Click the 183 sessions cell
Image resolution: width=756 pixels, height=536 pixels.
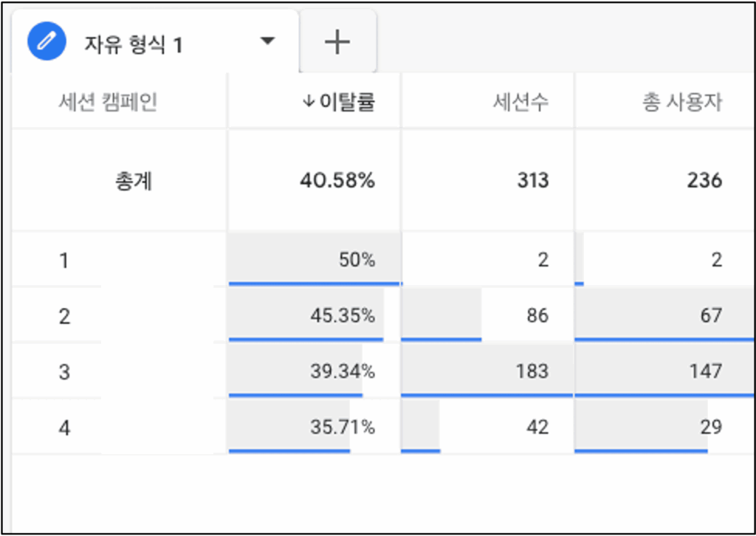pos(533,371)
